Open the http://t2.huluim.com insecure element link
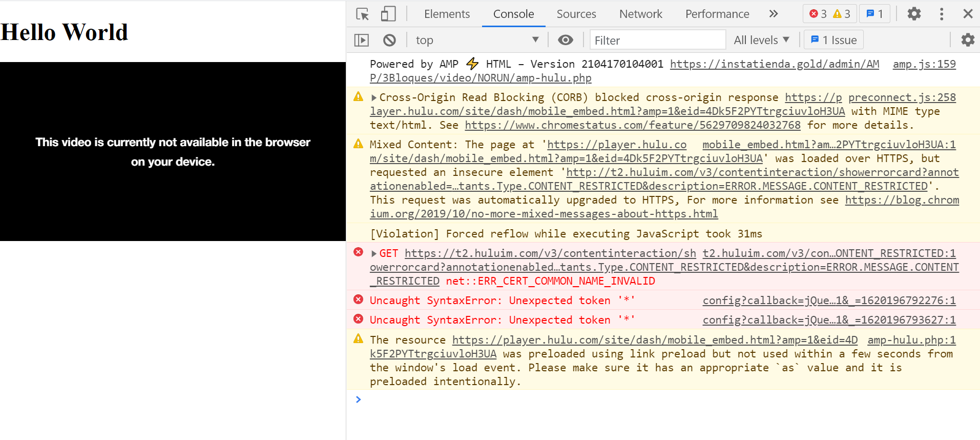This screenshot has height=440, width=980. [664, 179]
